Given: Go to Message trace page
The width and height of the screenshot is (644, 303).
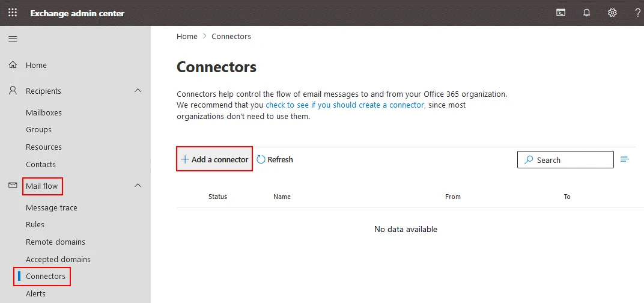Looking at the screenshot, I should click(x=52, y=207).
